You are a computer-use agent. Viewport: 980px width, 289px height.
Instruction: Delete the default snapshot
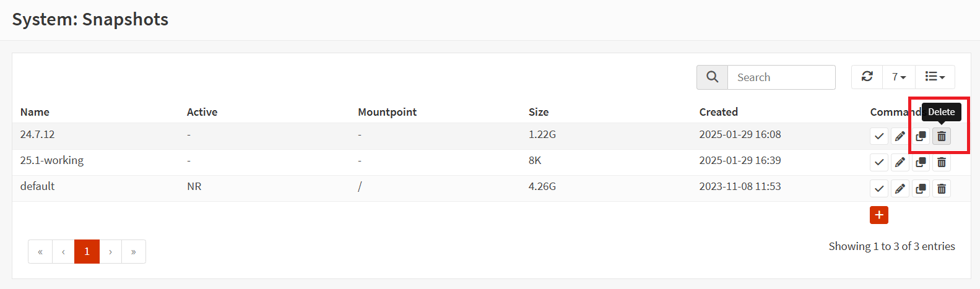tap(942, 188)
